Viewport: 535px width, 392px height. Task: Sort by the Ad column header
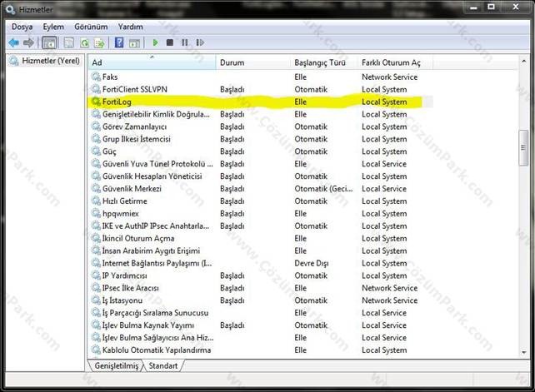(152, 62)
